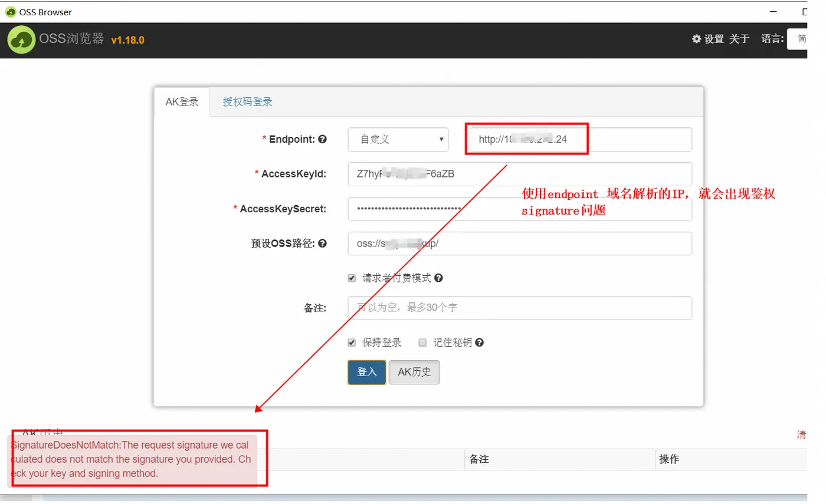Click the 备注 column header
Viewport: 826px width, 504px height.
pyautogui.click(x=479, y=459)
